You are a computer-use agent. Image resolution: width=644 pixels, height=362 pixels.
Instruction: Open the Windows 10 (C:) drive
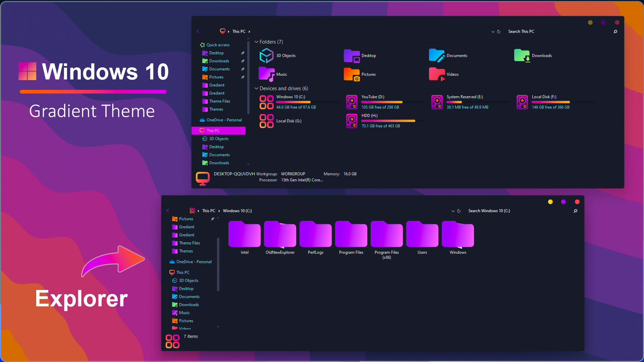click(x=267, y=102)
